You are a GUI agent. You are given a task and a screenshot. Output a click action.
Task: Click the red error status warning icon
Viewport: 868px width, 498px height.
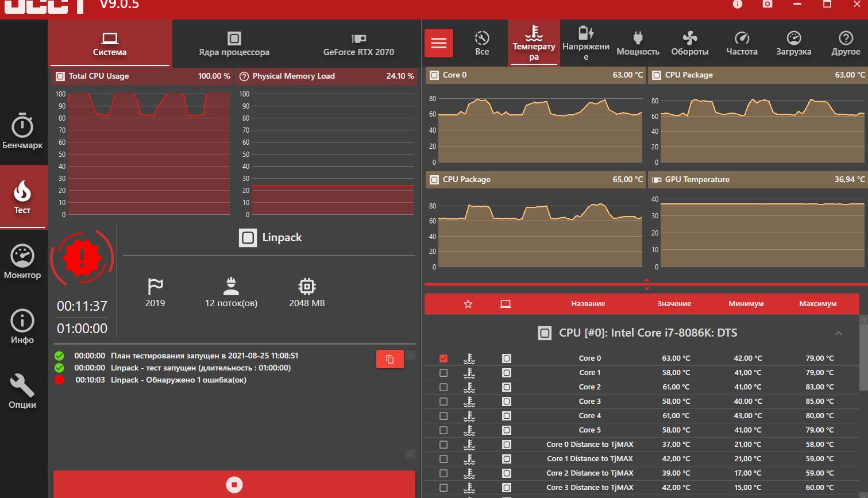[82, 258]
